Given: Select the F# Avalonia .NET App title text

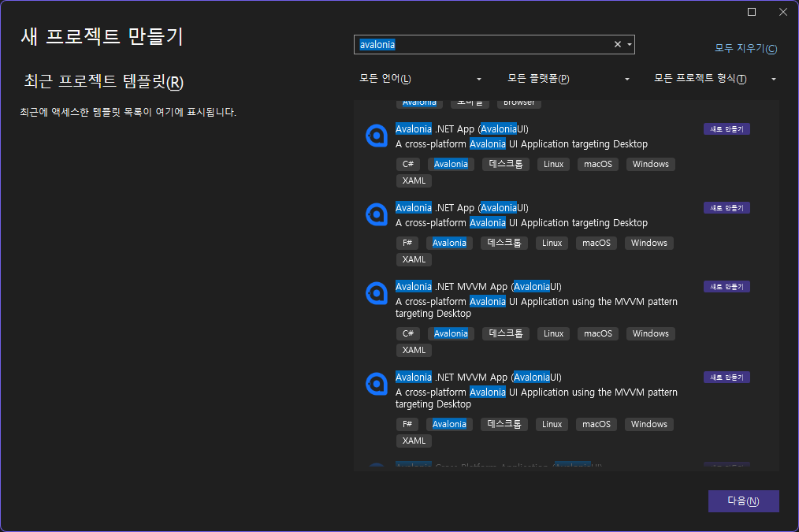Looking at the screenshot, I should point(462,208).
